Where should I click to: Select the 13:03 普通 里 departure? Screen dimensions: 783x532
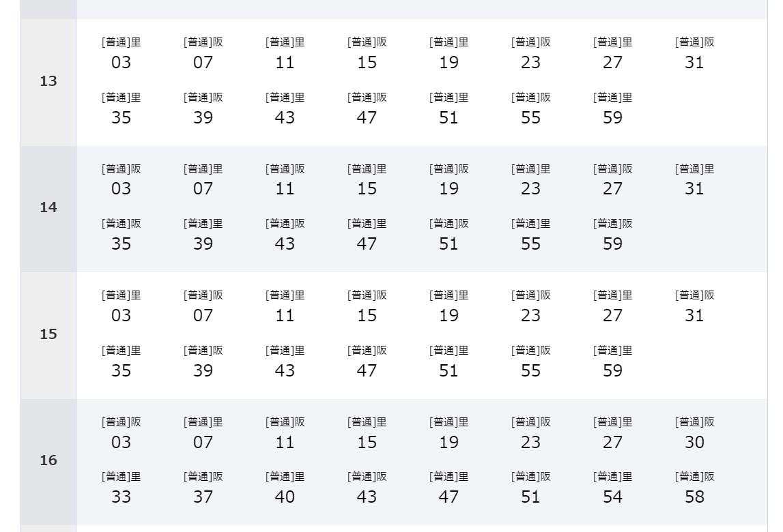pos(121,54)
